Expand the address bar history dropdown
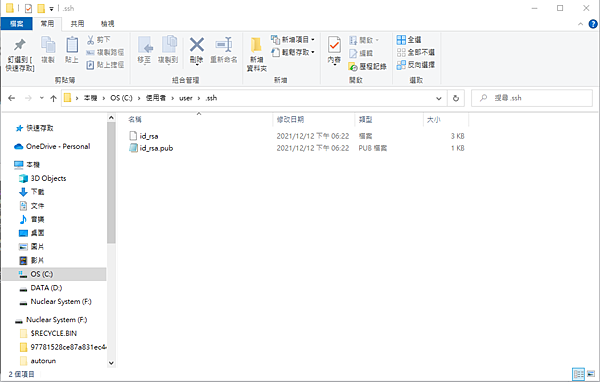This screenshot has height=382, width=600. point(439,98)
